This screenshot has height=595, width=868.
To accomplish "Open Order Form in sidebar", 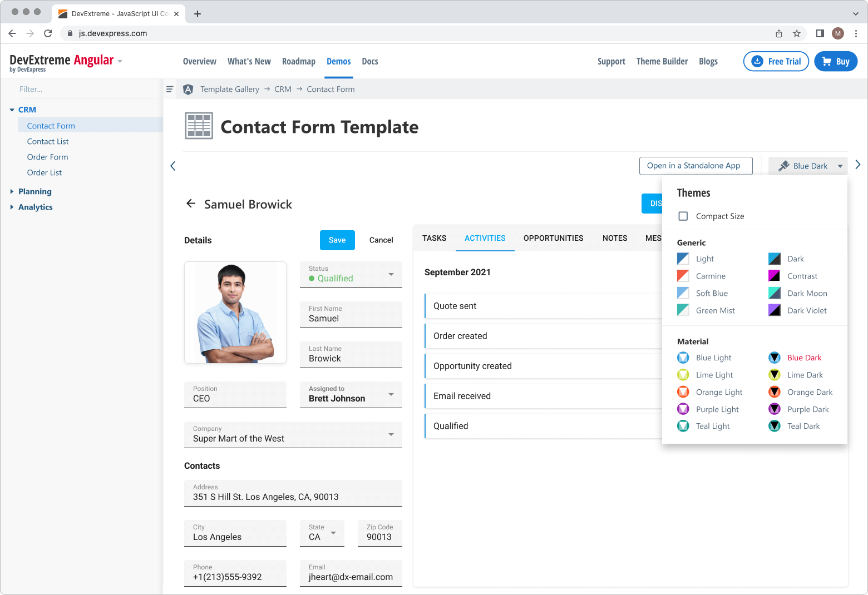I will coord(48,157).
